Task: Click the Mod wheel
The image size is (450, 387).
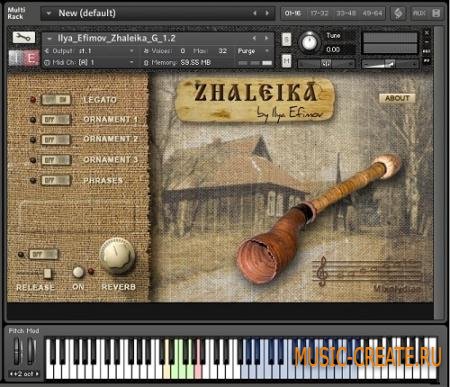Action: click(x=31, y=351)
